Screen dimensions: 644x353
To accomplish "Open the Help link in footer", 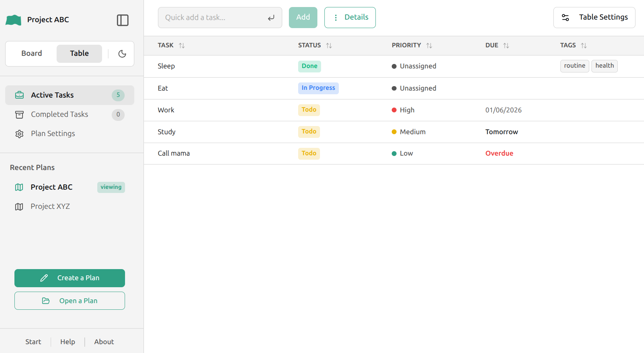I will tap(68, 342).
